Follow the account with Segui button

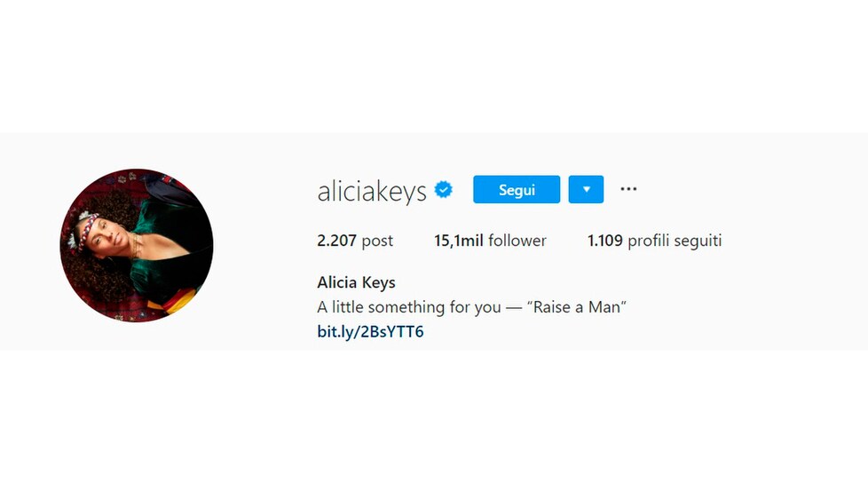[517, 189]
